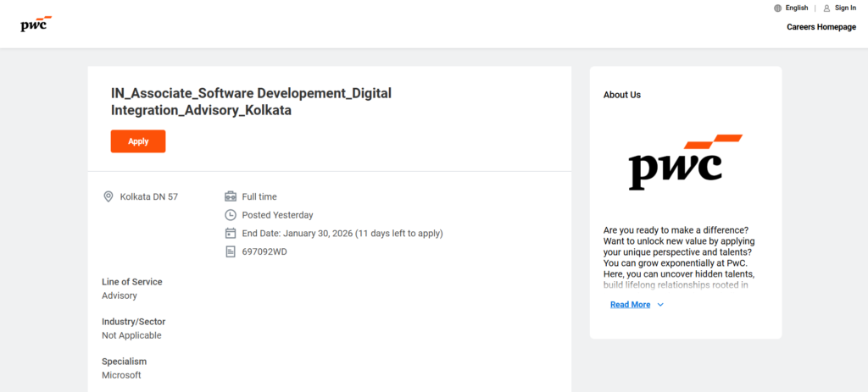Click the clock icon beside Posted Yesterday
The height and width of the screenshot is (392, 868).
point(230,215)
